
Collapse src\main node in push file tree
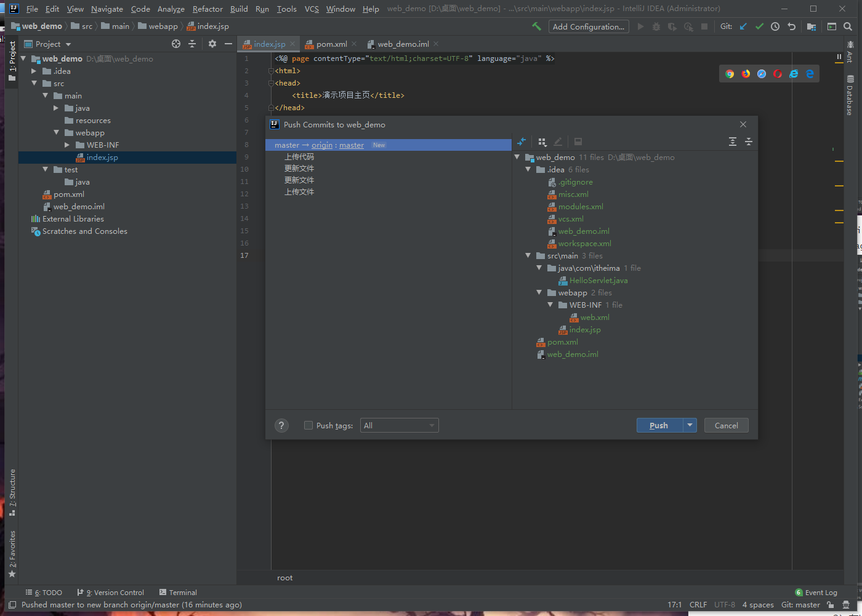click(528, 255)
